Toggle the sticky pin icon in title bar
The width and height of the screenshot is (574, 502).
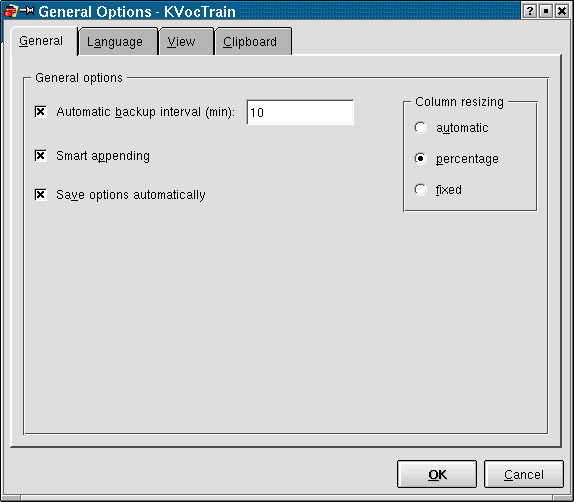[x=27, y=11]
